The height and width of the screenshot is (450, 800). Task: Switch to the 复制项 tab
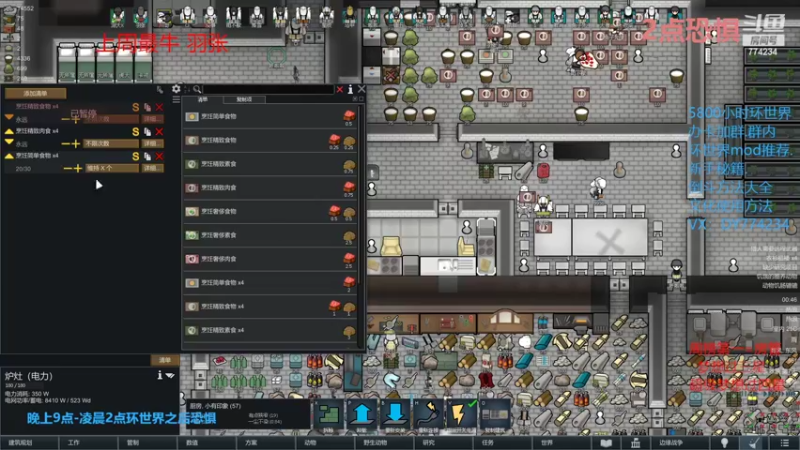(244, 99)
